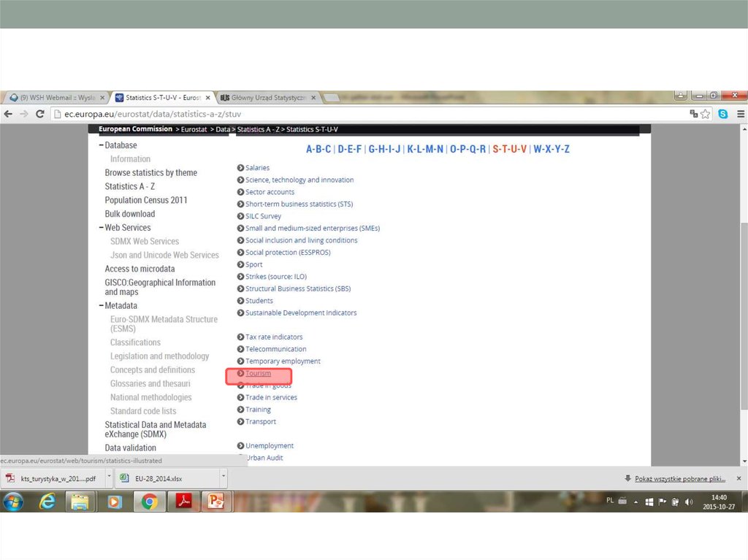Open the Chrome menu (three lines icon)

pyautogui.click(x=740, y=114)
